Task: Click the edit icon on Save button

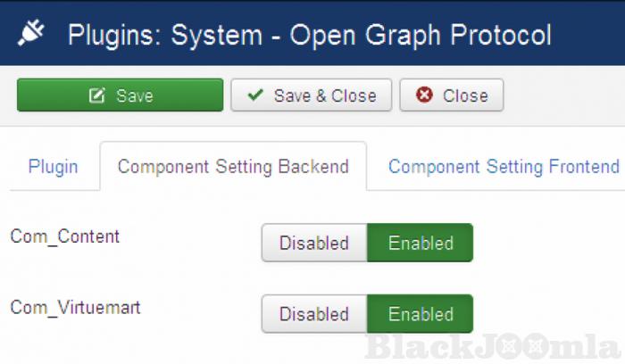Action: pos(97,95)
